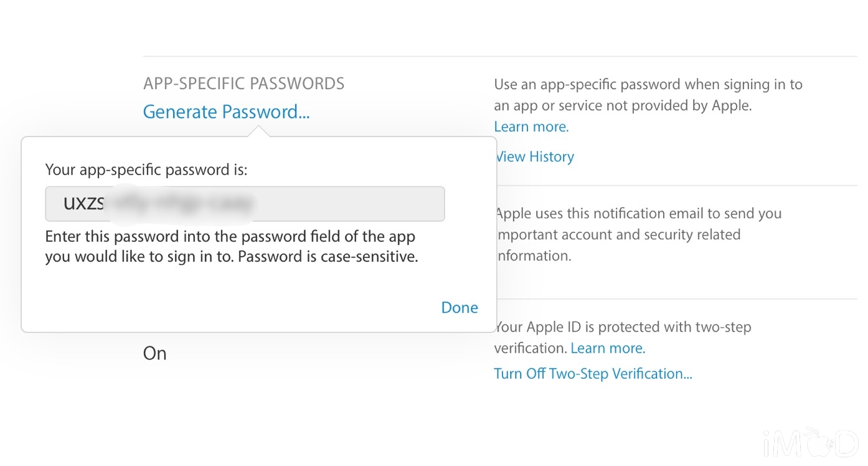
Task: Open the View History link
Action: [x=534, y=156]
